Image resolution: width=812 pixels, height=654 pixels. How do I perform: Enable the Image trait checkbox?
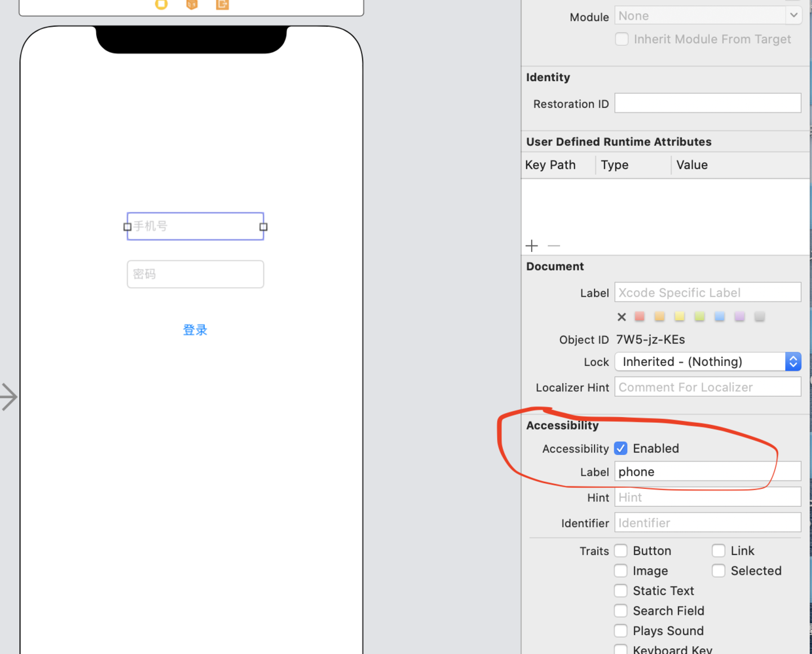pos(621,571)
